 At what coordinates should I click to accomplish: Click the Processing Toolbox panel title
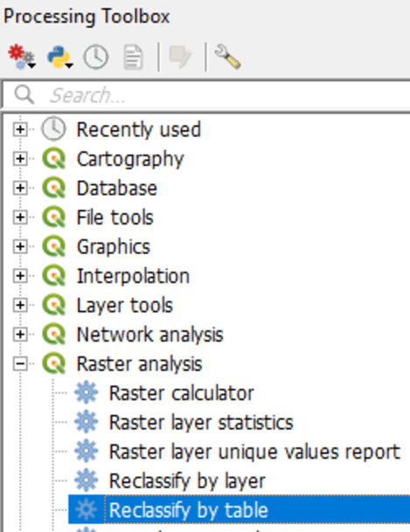pos(87,17)
